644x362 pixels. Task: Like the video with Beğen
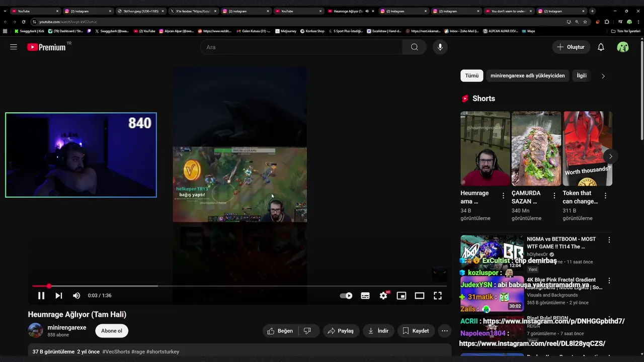(280, 331)
